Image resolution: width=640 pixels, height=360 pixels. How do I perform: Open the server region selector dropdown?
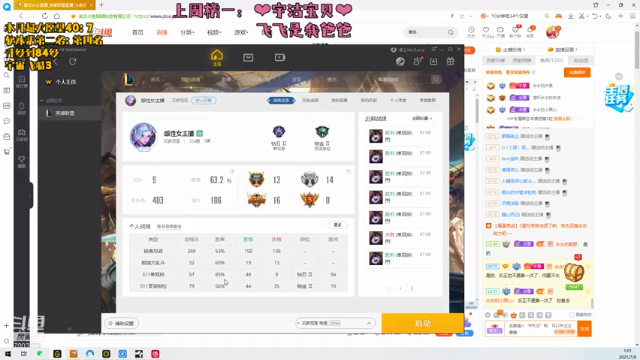(335, 323)
